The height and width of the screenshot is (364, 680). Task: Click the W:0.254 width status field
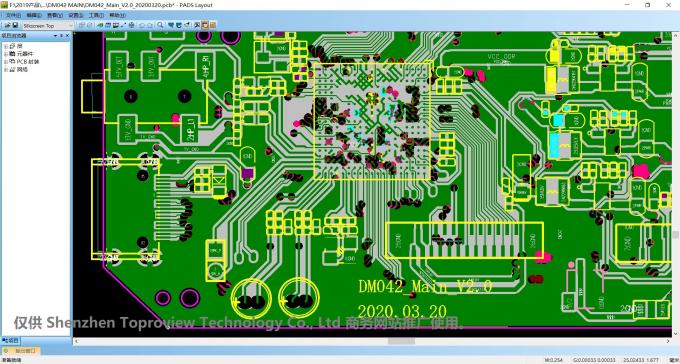pyautogui.click(x=553, y=360)
